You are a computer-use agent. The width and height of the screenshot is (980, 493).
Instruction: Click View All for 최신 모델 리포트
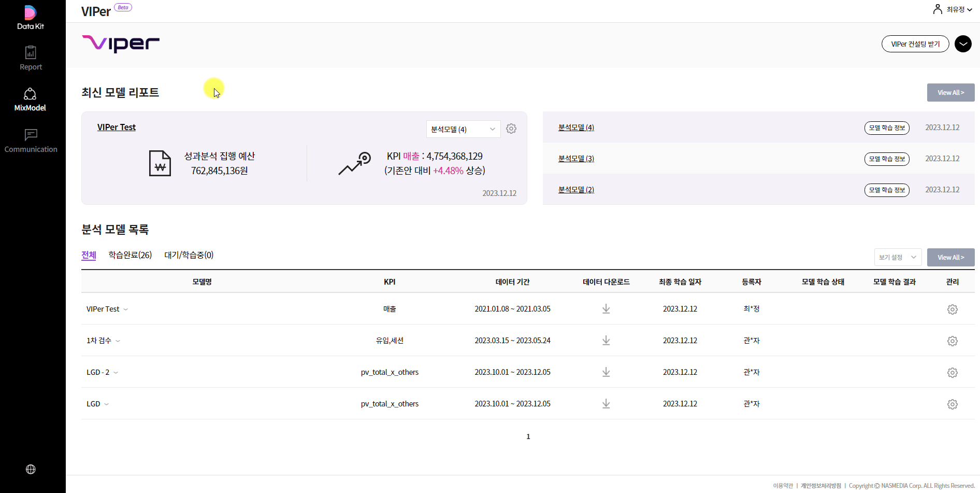[x=950, y=93]
